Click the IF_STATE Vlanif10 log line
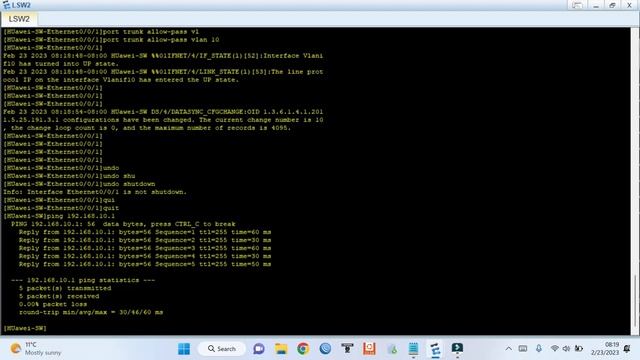This screenshot has width=640, height=360. 163,56
